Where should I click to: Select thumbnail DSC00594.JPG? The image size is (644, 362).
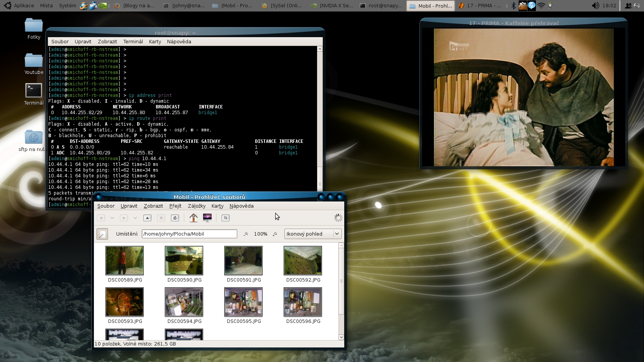[x=184, y=302]
